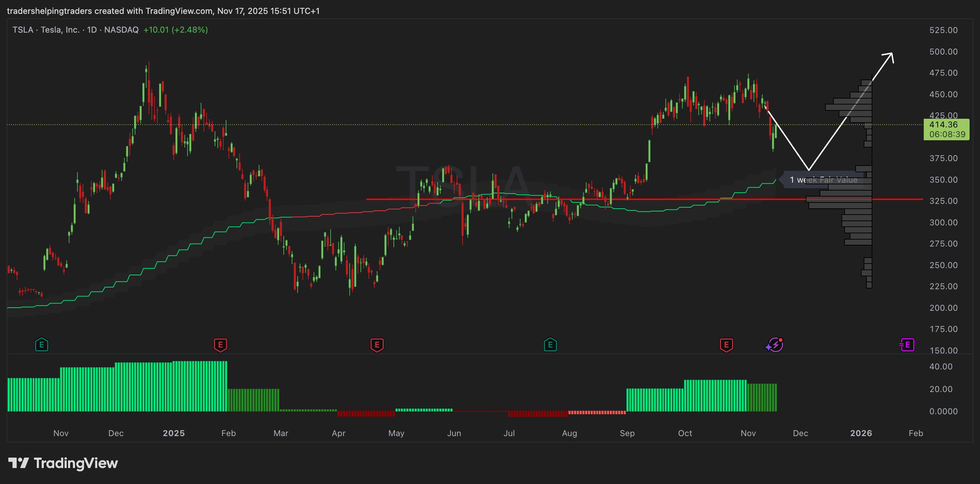980x484 pixels.
Task: Click the 2026 label on time axis
Action: point(861,433)
